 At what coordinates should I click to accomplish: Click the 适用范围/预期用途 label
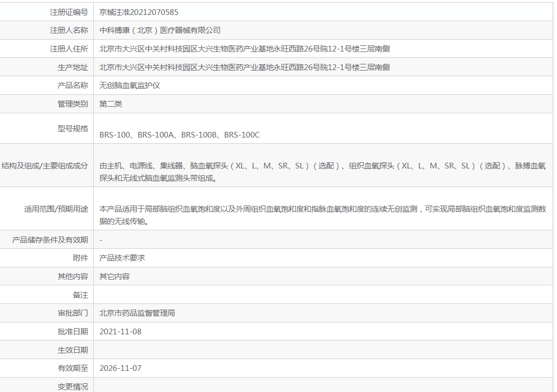(x=56, y=209)
